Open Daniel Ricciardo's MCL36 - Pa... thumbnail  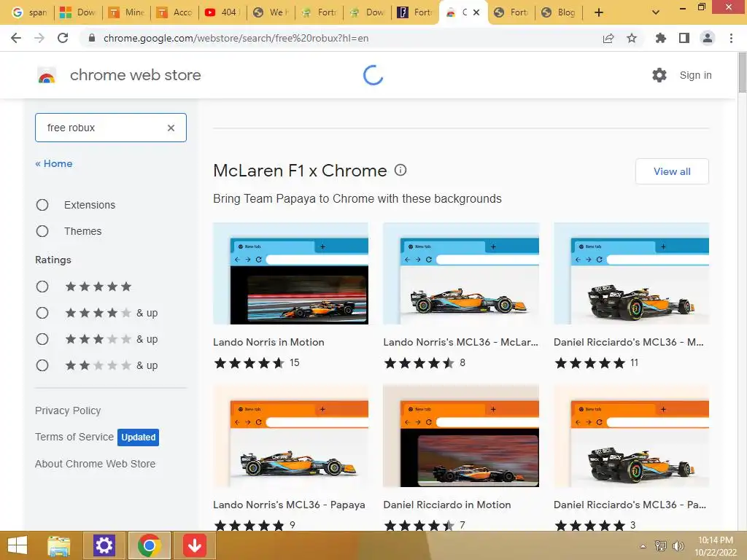tap(631, 436)
